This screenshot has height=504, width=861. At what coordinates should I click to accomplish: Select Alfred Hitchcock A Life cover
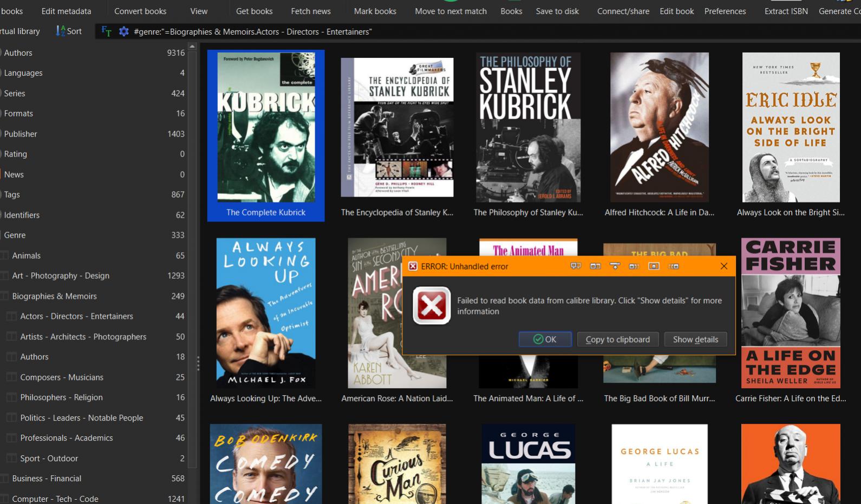tap(660, 127)
